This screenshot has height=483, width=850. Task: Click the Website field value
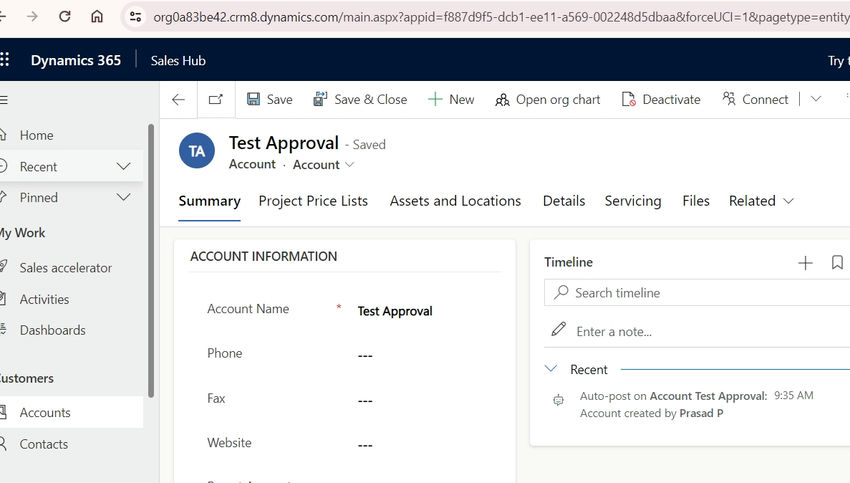[x=365, y=445]
